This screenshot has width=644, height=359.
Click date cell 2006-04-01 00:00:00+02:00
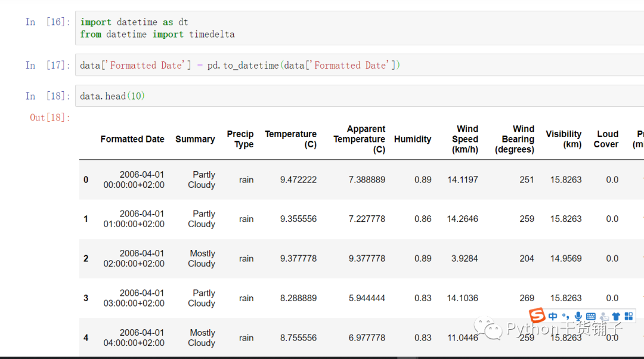tap(134, 179)
